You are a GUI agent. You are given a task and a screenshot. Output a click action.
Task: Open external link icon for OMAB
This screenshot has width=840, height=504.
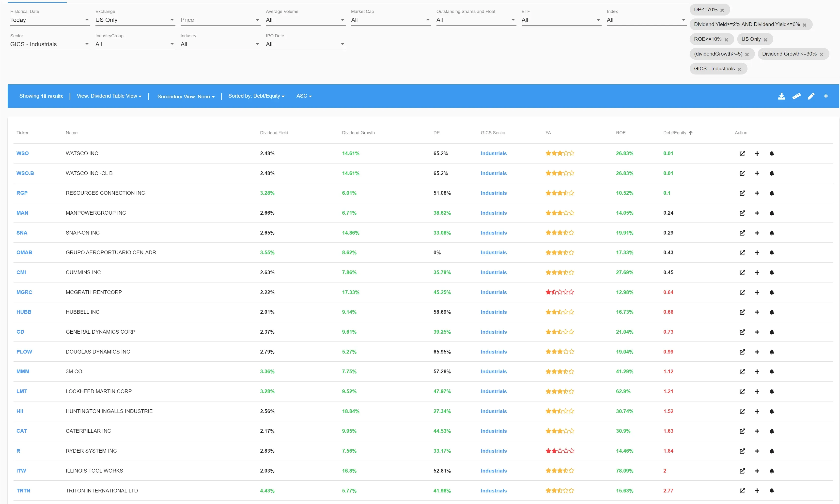tap(742, 252)
